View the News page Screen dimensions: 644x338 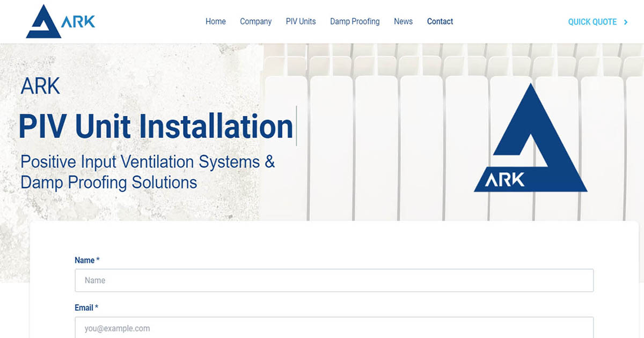click(x=403, y=21)
